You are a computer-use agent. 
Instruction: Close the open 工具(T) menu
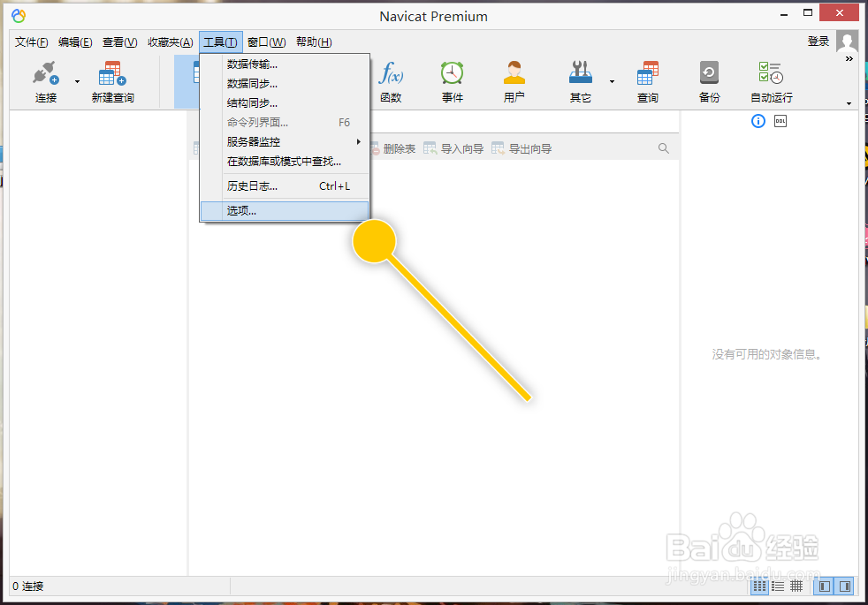[x=221, y=42]
